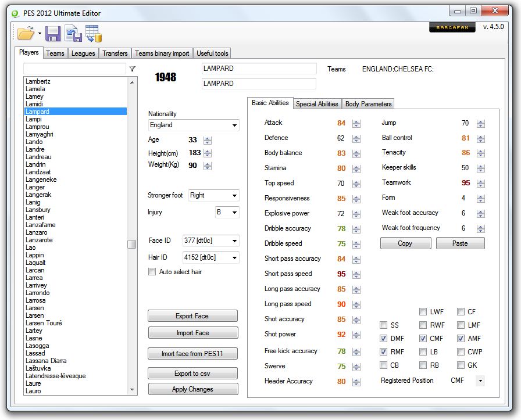Switch to the Teams tab
The image size is (521, 420).
point(55,53)
